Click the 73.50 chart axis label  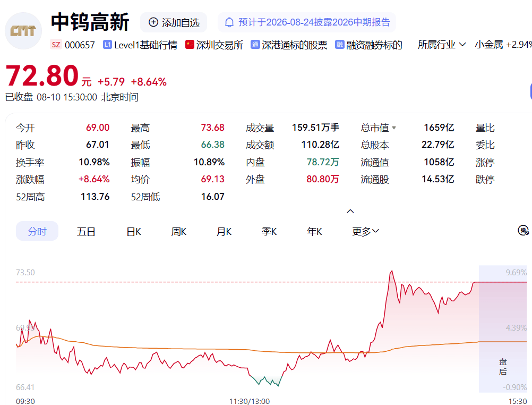[x=25, y=273]
